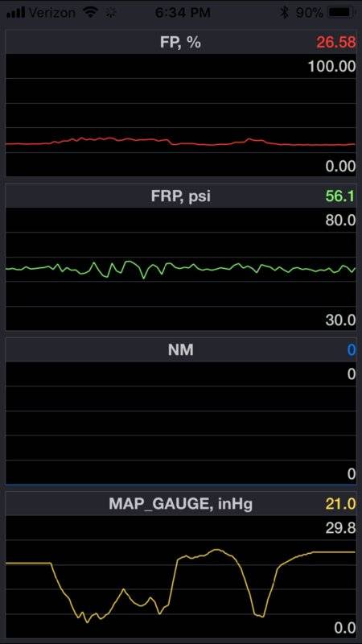Viewport: 362px width, 644px height.
Task: Tap the network activity spinner icon
Action: 110,13
